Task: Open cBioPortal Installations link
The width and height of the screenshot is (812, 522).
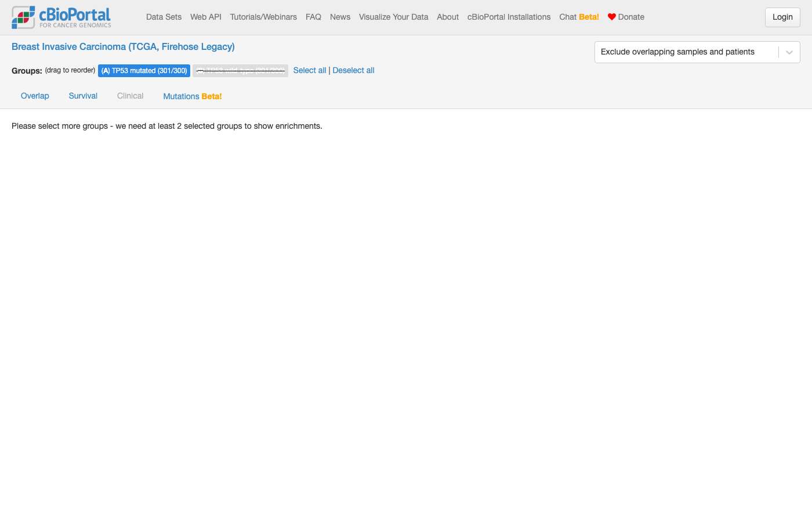Action: (x=509, y=17)
